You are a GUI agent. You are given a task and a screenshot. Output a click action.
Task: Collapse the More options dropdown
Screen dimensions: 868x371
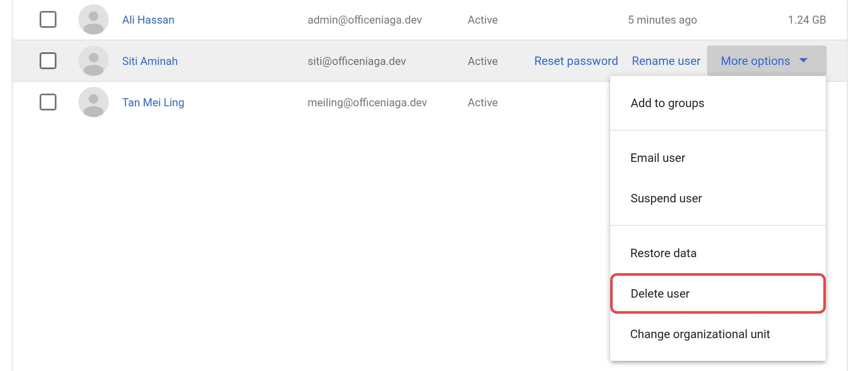click(766, 61)
